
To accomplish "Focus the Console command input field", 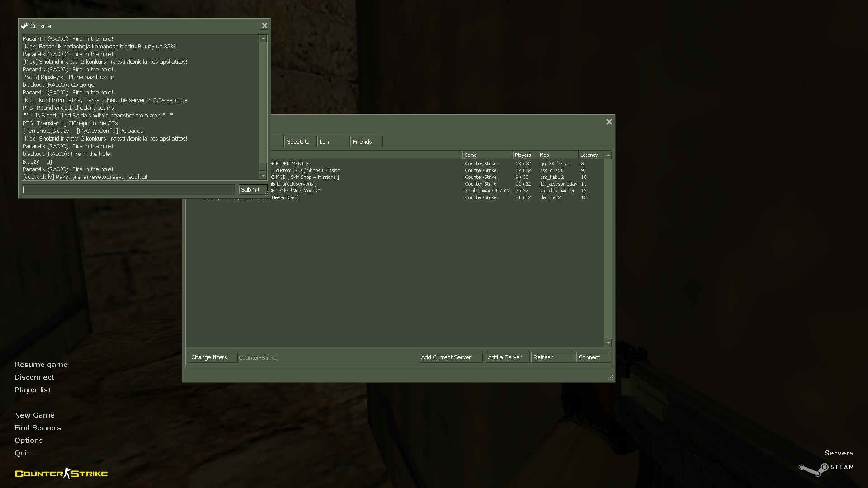I will (129, 190).
